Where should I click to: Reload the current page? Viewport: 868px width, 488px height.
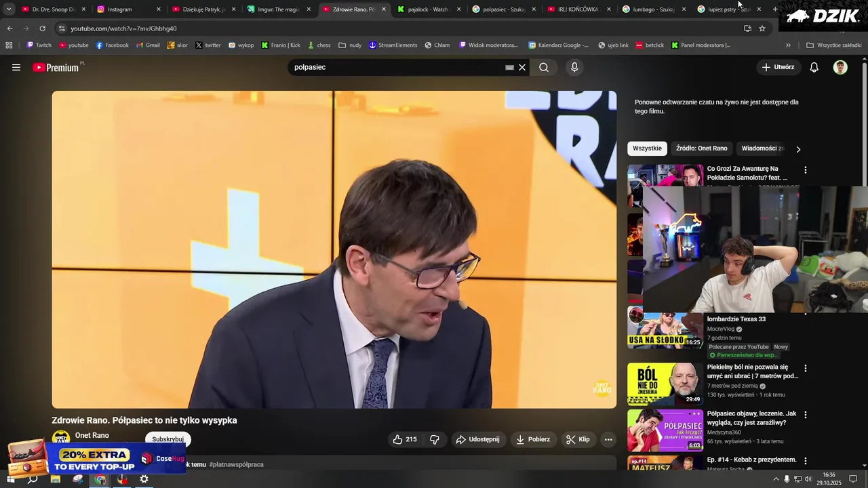pyautogui.click(x=42, y=28)
